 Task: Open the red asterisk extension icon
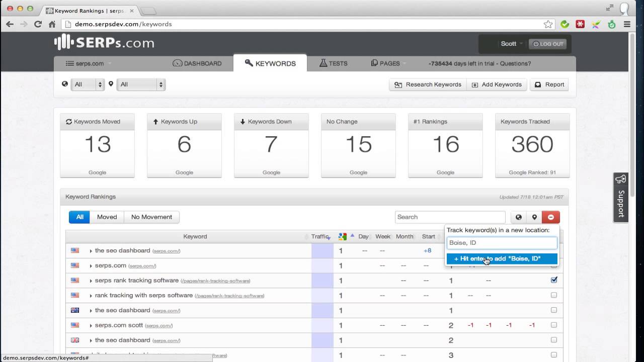[580, 24]
